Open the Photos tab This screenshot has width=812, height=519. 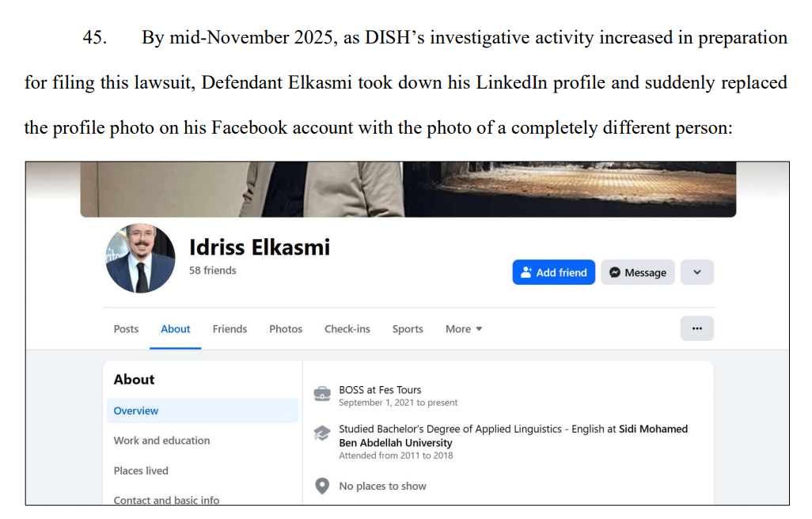coord(286,329)
